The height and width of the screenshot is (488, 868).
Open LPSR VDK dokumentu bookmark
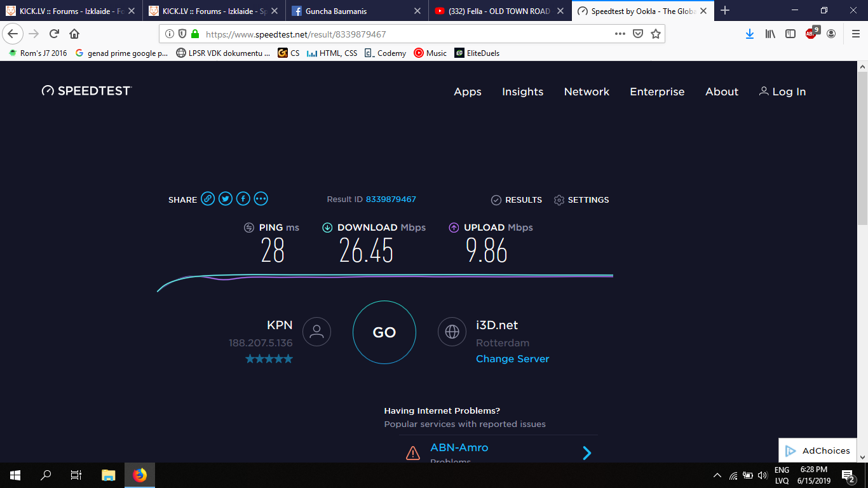click(223, 53)
